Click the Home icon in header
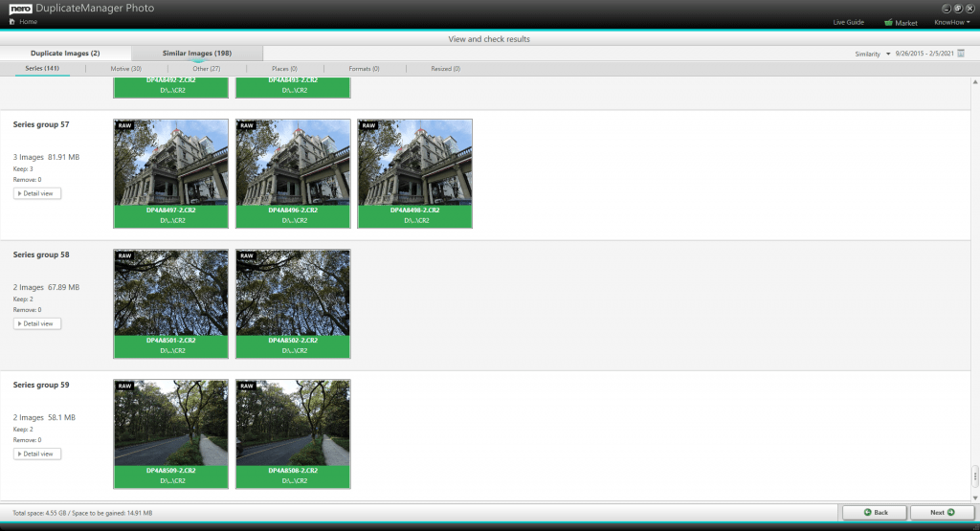This screenshot has height=531, width=980. point(11,21)
